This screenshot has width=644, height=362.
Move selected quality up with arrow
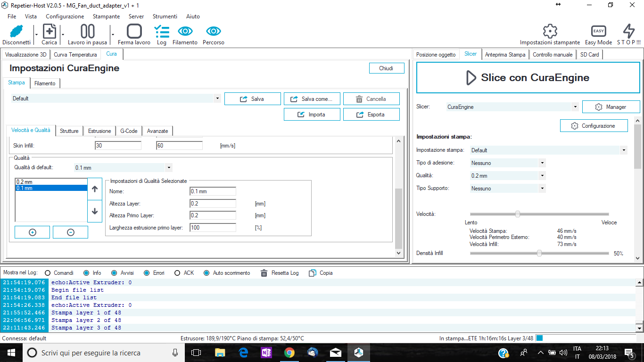pos(95,189)
